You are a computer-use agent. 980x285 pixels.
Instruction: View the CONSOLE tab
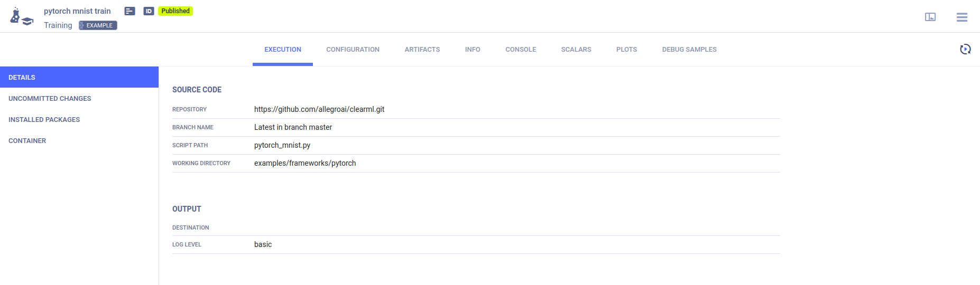521,50
